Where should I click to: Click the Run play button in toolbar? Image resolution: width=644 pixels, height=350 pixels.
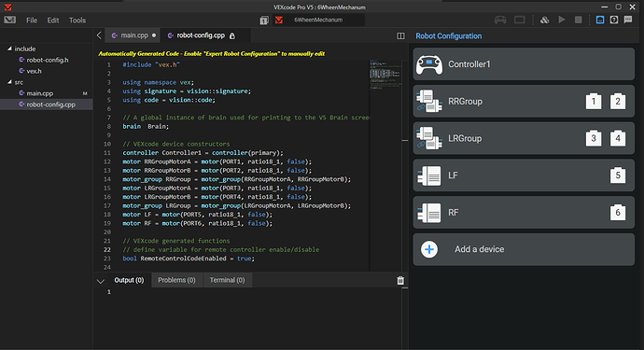click(x=562, y=20)
